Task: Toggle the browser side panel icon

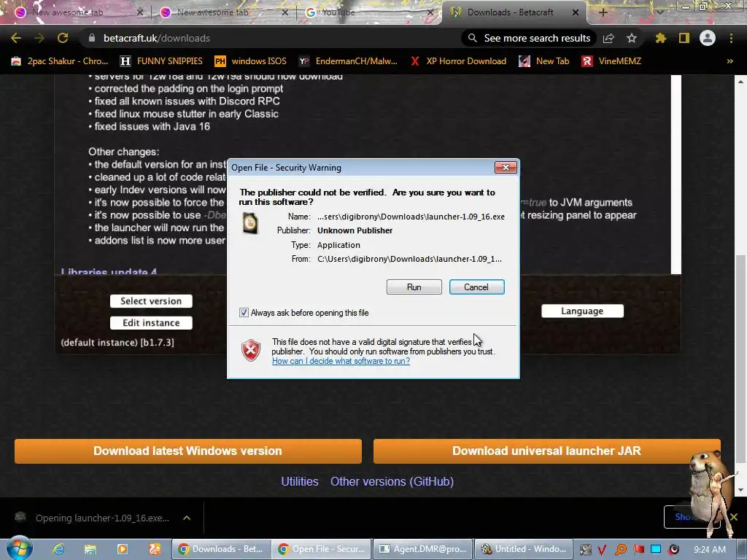Action: point(684,38)
